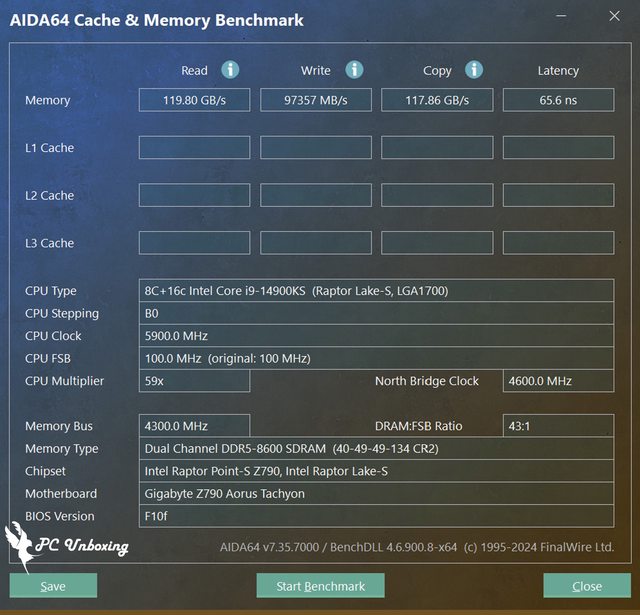Select the Motherboard field Gigabyte Z790 Aorus Tachyon
This screenshot has width=640, height=615.
pyautogui.click(x=376, y=494)
